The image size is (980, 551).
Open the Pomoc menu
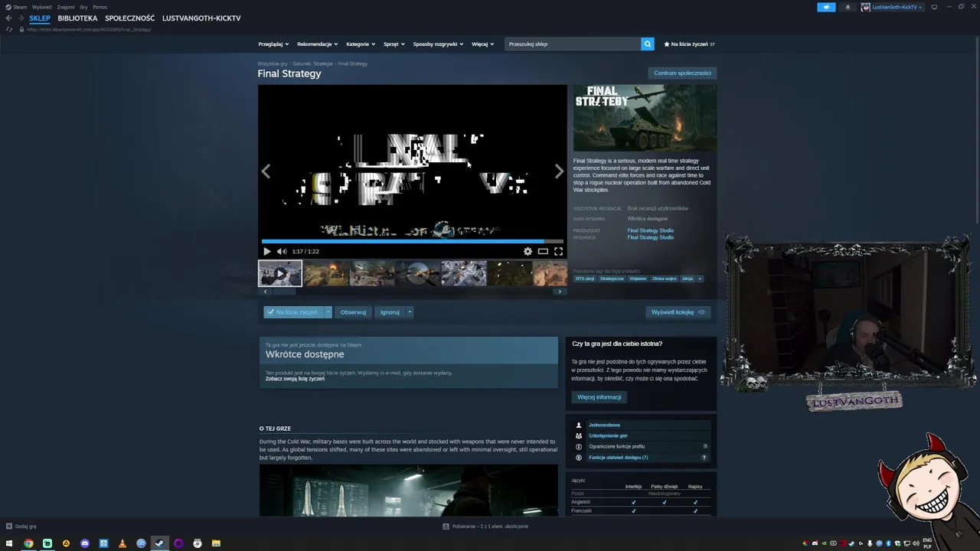coord(100,7)
